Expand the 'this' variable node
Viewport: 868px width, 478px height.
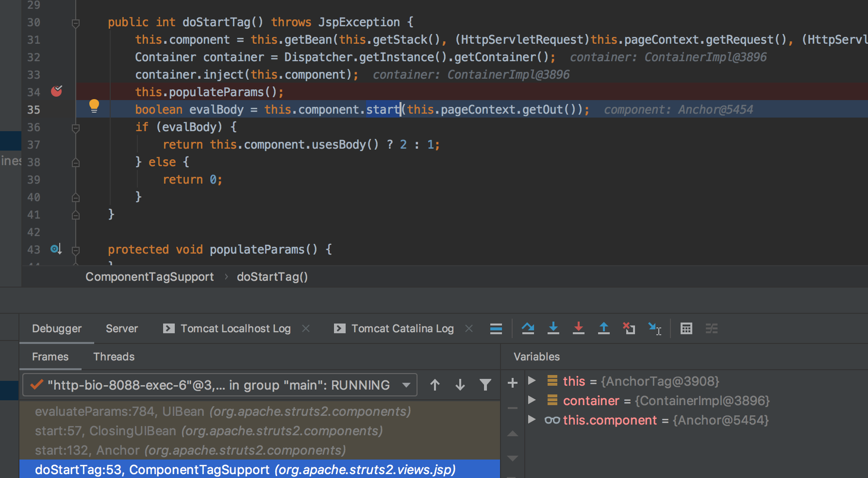tap(532, 381)
